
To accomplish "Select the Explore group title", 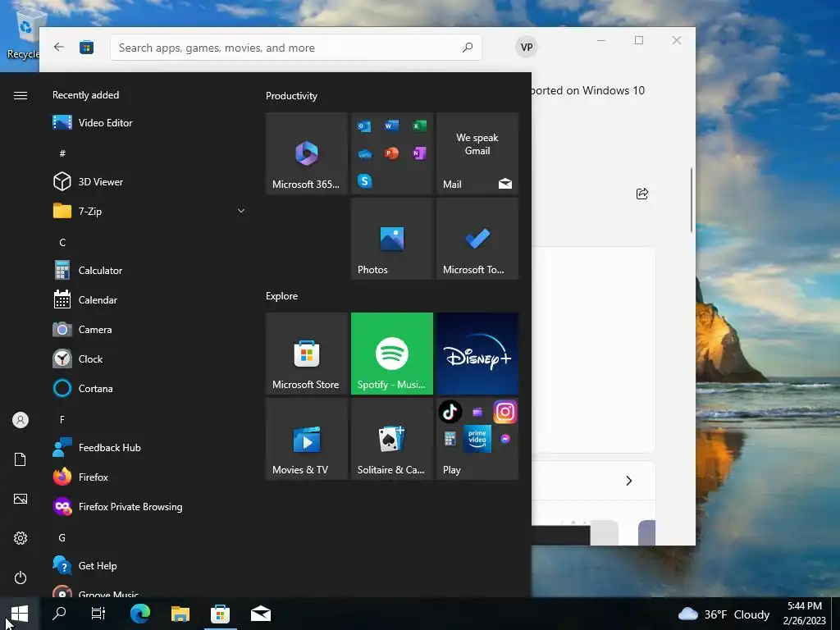I will [282, 295].
